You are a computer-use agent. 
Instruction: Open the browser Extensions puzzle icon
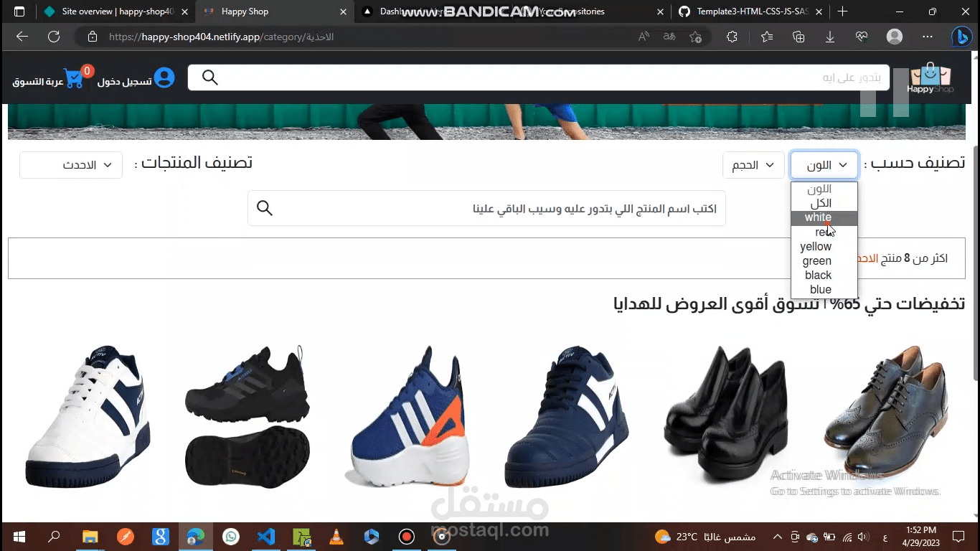[x=732, y=37]
